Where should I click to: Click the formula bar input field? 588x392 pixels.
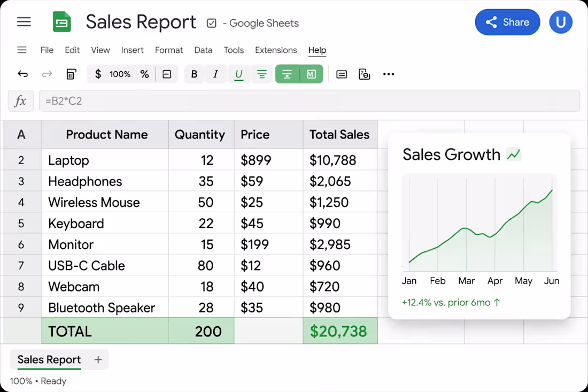310,101
